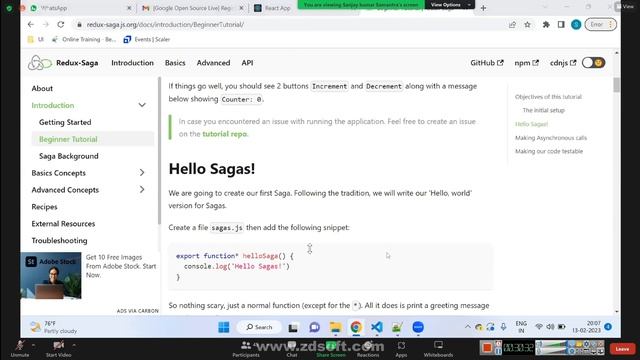Open the Chrome profile avatar
This screenshot has height=360, width=640.
[576, 25]
